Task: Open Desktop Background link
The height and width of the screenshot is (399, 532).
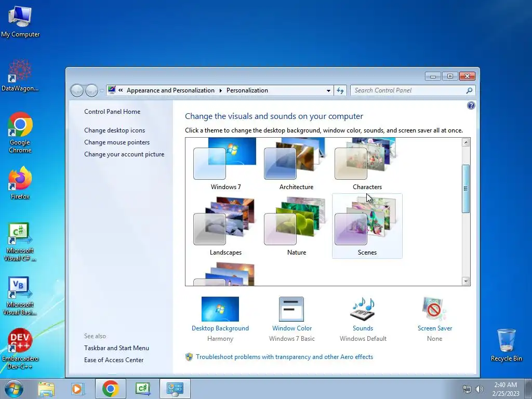Action: click(220, 328)
